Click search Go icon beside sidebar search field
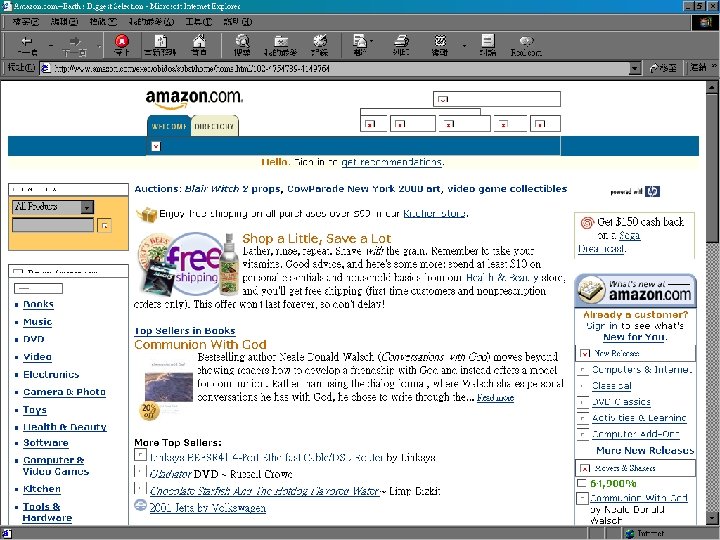Screen dimensions: 720x540 [105, 225]
